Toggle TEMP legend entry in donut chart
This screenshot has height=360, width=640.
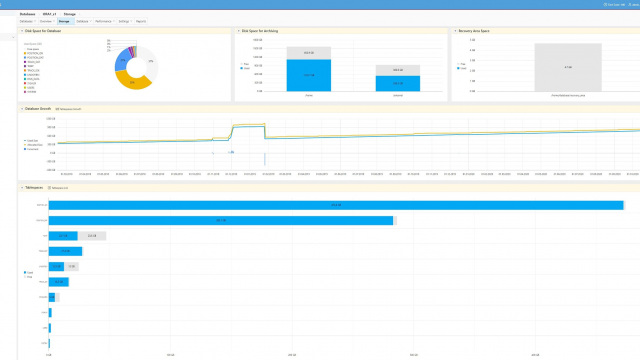29,66
